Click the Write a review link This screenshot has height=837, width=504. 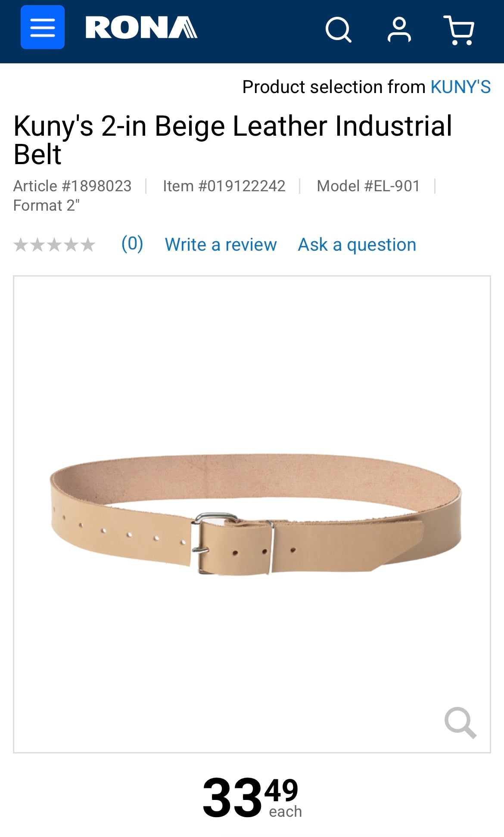pyautogui.click(x=221, y=244)
